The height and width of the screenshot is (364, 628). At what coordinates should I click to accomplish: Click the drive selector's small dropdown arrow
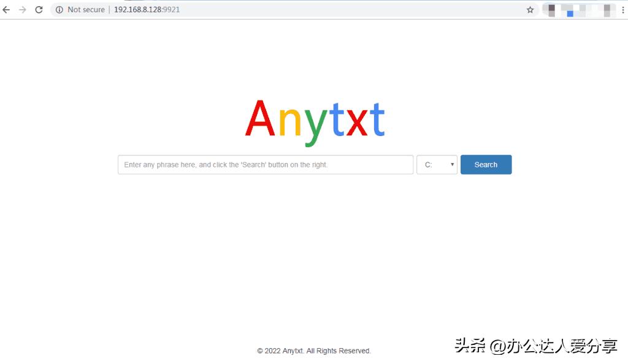452,164
